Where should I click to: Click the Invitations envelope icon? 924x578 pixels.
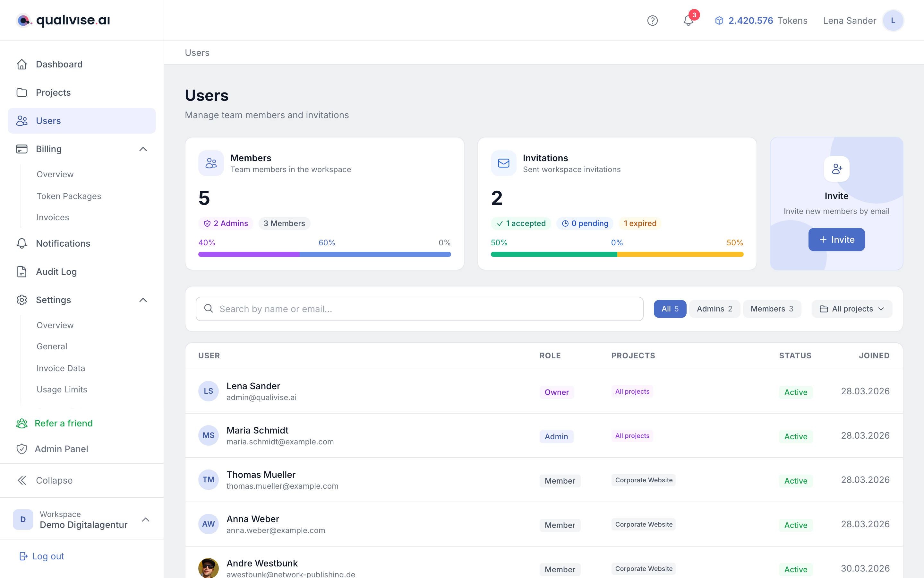(x=504, y=163)
